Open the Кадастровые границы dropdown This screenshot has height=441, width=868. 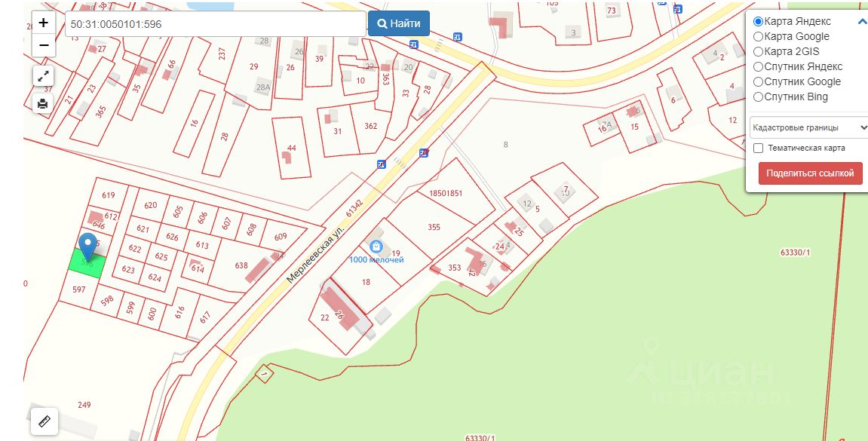808,127
